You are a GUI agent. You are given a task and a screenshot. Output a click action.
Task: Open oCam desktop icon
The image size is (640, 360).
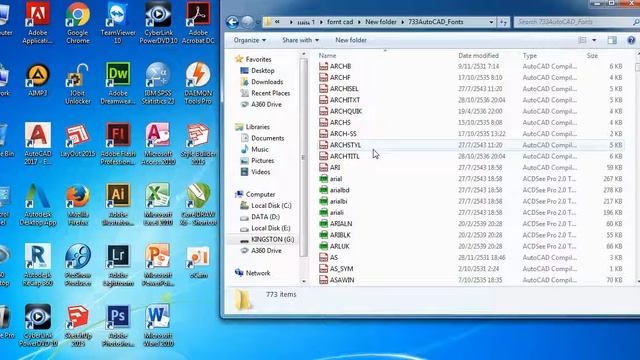point(198,262)
